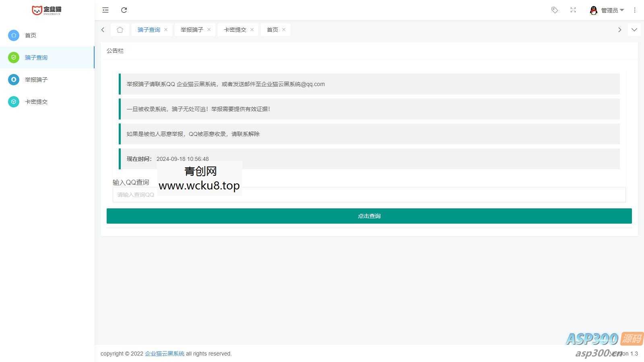This screenshot has height=362, width=644.
Task: Close the rightmost 首页 tab
Action: coord(284,29)
